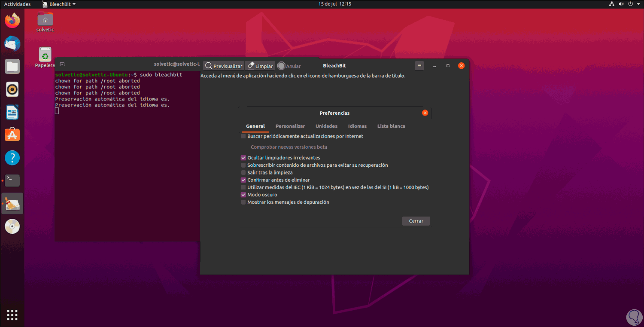Click Limpiar in the BleachBit toolbar

(x=260, y=66)
